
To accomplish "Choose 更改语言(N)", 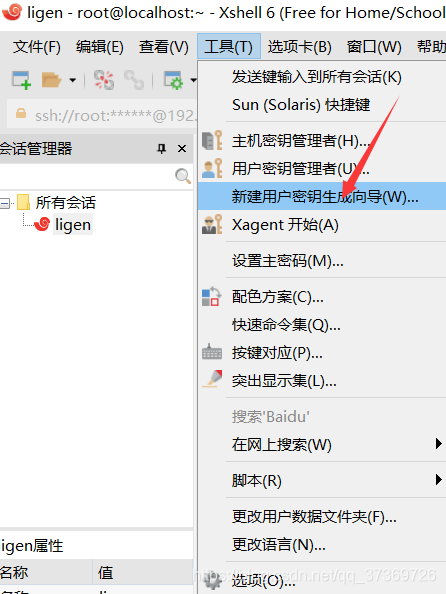I will tap(322, 544).
